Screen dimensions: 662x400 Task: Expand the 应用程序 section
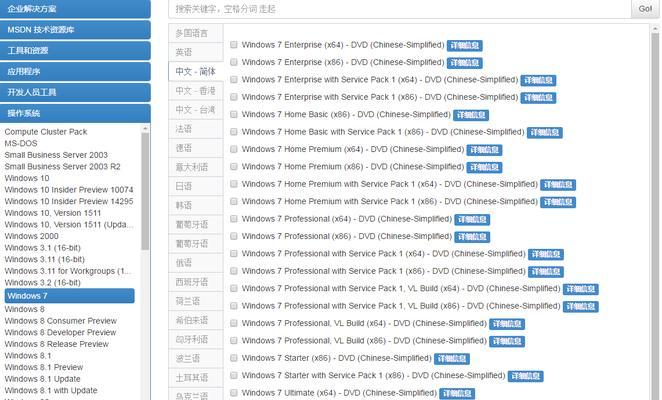click(x=75, y=71)
